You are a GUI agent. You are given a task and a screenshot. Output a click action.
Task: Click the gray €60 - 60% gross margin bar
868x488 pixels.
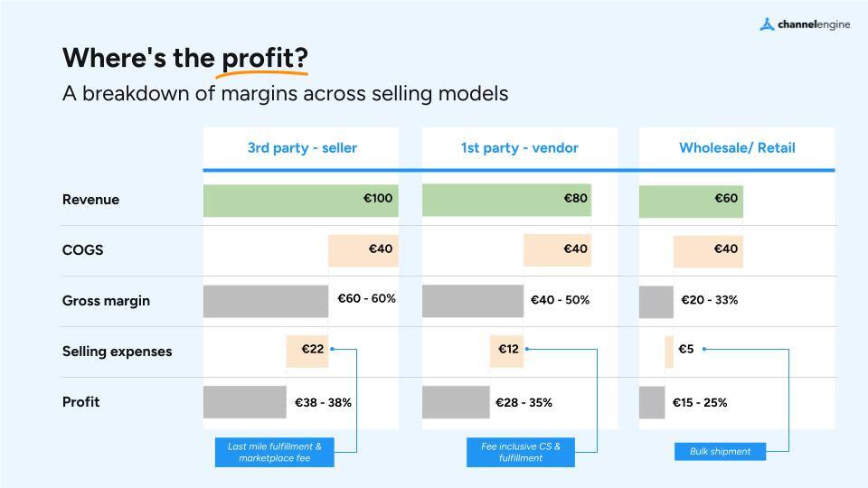point(265,301)
